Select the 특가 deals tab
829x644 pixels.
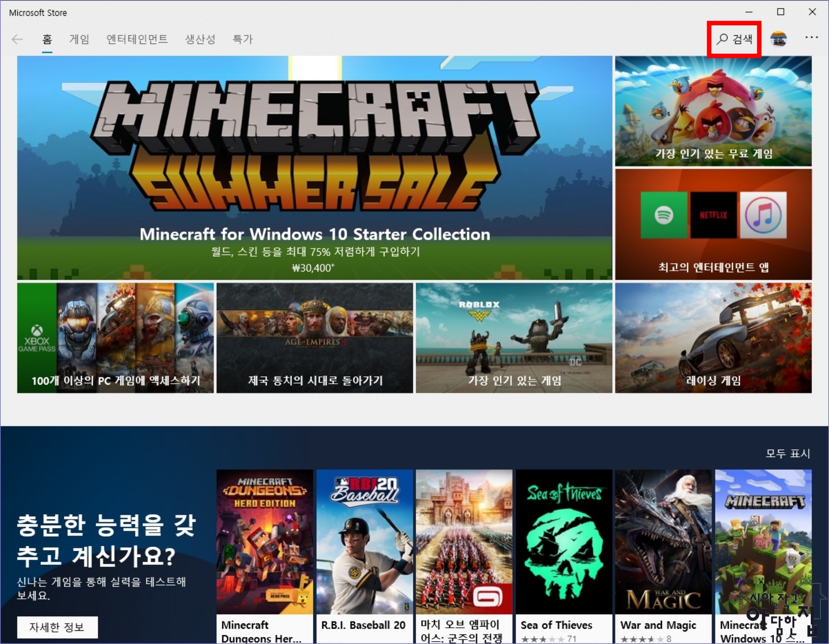[x=243, y=39]
